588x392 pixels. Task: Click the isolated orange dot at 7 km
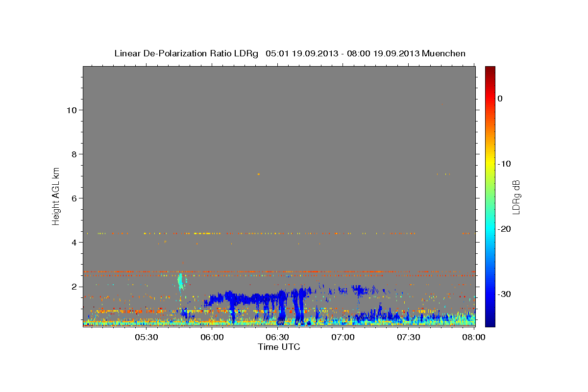pyautogui.click(x=258, y=174)
